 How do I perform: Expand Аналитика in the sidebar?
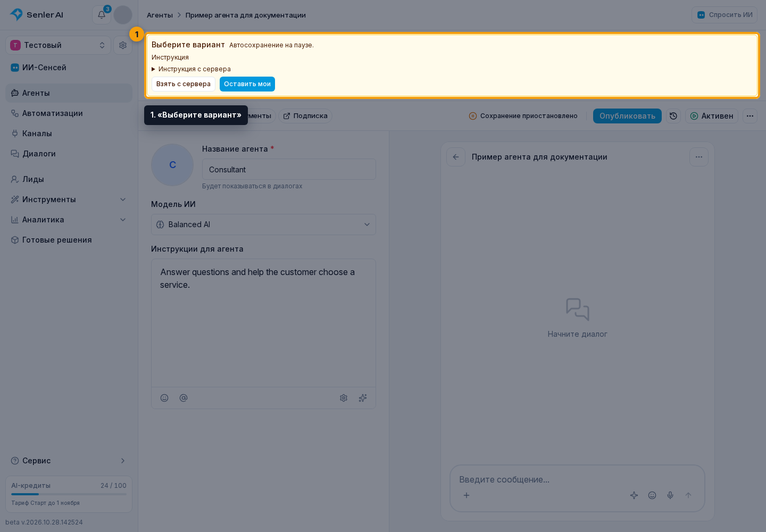[69, 220]
